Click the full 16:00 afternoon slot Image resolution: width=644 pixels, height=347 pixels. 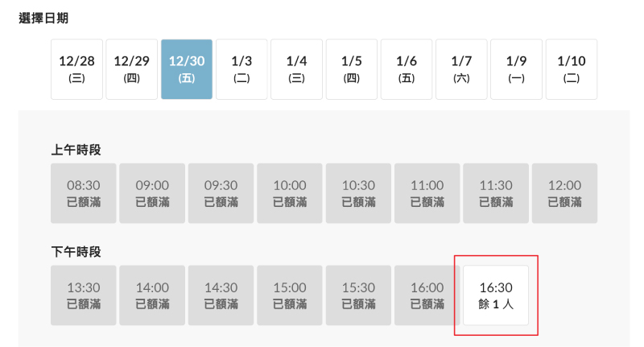pos(427,295)
